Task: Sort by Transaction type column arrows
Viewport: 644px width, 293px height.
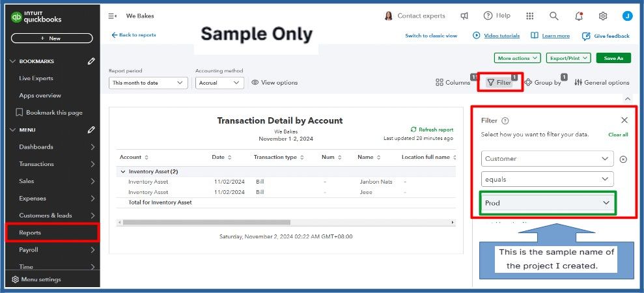Action: tap(302, 158)
